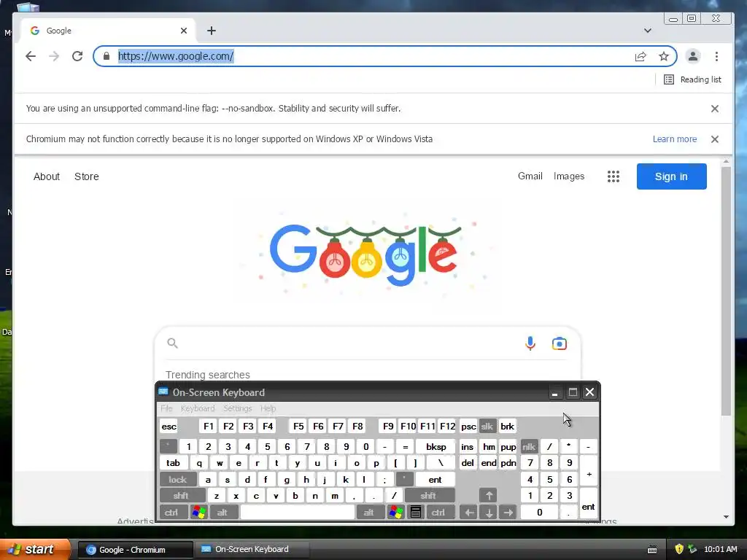747x560 pixels.
Task: Click the Windows start button
Action: [x=36, y=550]
